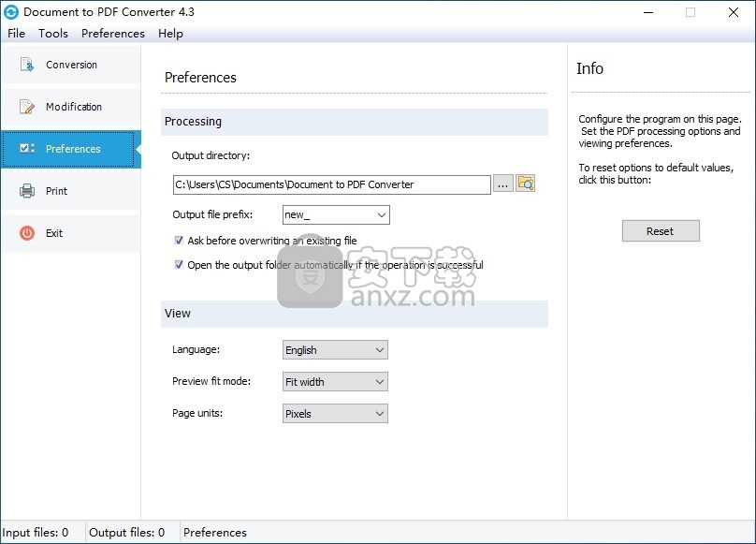Click the Preferences status bar text
The image size is (756, 544).
click(215, 533)
